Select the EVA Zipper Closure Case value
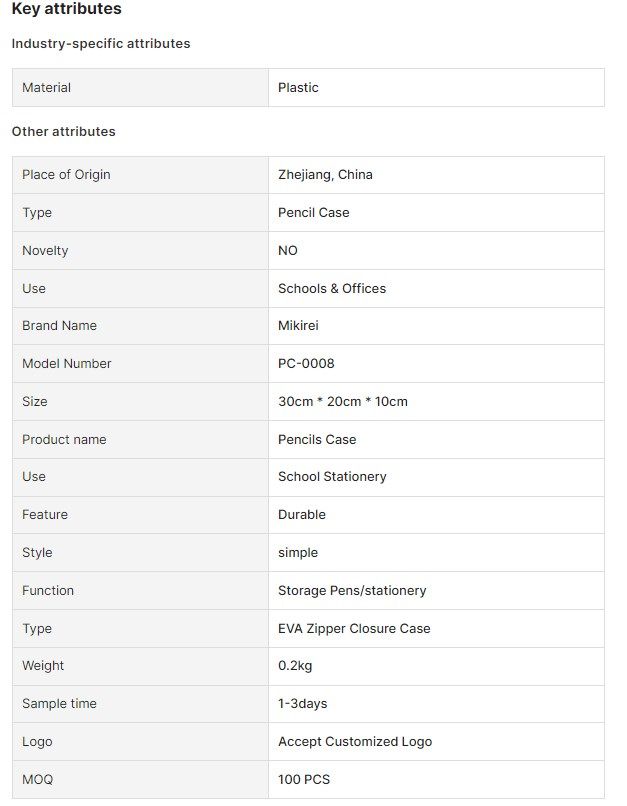The height and width of the screenshot is (806, 627). click(354, 629)
